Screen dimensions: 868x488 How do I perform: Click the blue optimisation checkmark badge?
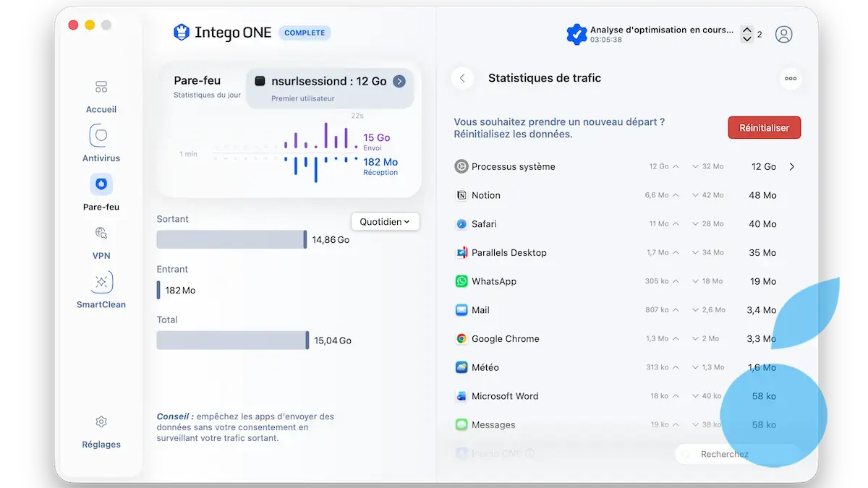click(576, 34)
